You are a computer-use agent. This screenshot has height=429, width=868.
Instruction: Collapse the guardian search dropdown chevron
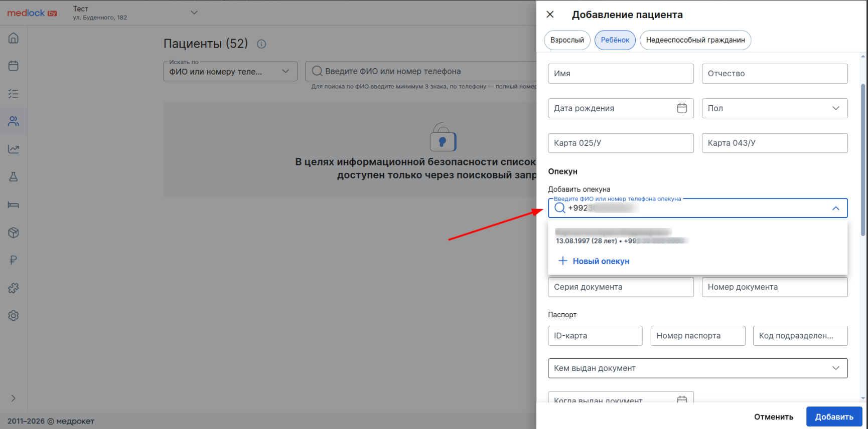pyautogui.click(x=835, y=208)
